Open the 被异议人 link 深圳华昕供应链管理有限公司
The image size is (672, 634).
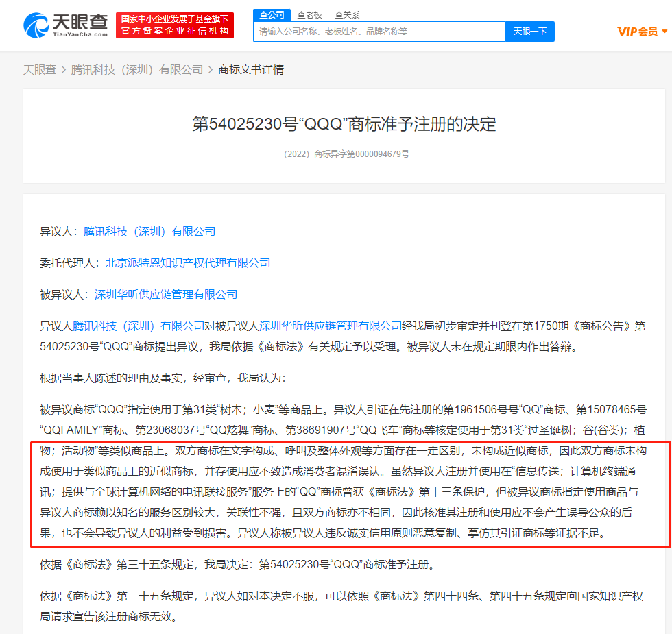pyautogui.click(x=166, y=293)
